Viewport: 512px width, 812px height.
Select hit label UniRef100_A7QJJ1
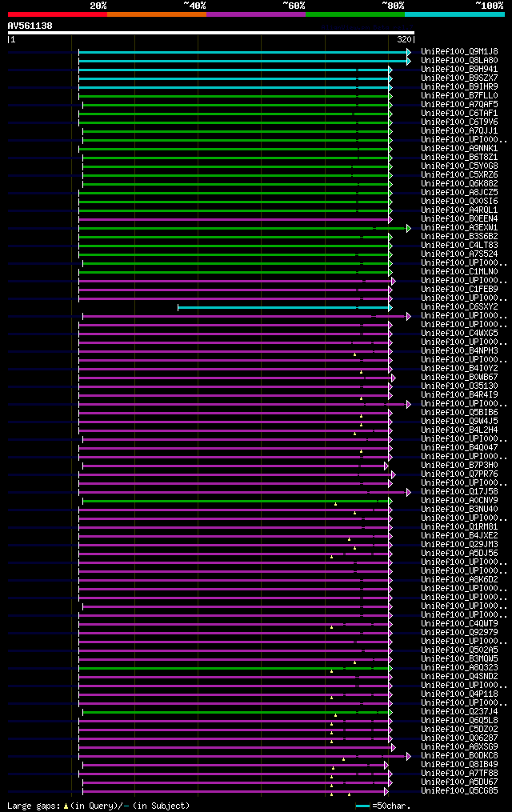click(x=459, y=131)
